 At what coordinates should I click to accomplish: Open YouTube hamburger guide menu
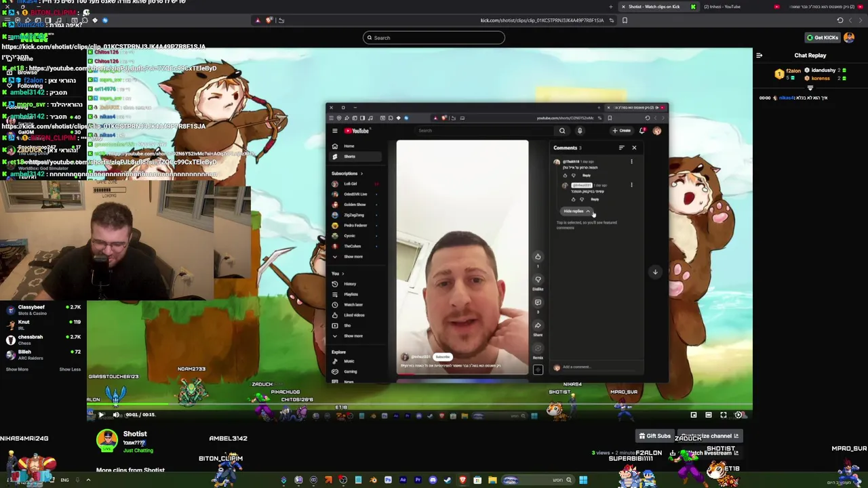(334, 131)
